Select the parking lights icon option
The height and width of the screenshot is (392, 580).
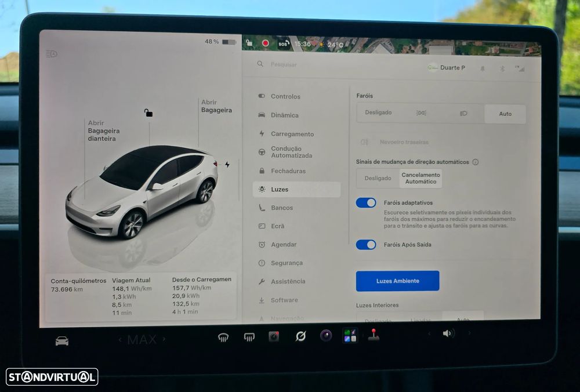tap(421, 113)
